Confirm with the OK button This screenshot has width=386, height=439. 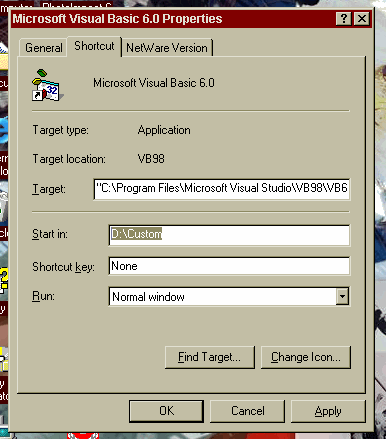tap(166, 411)
